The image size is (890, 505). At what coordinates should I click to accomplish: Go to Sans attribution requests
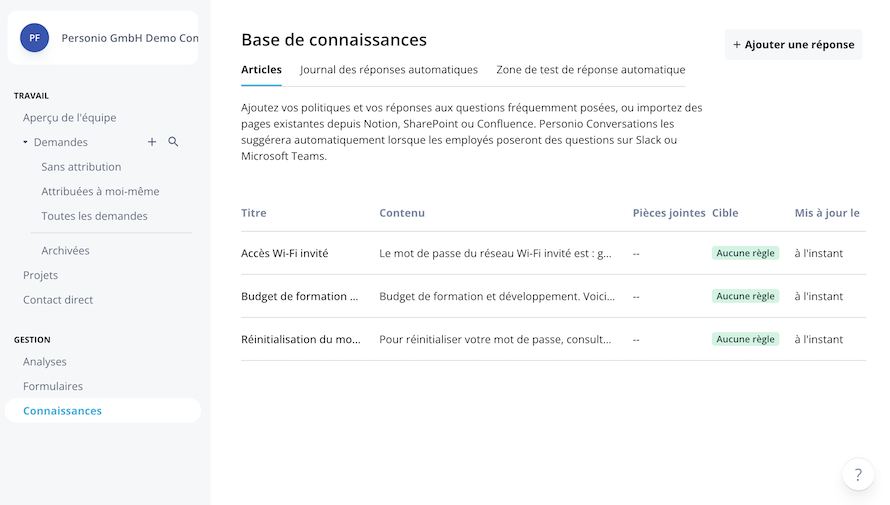(81, 167)
